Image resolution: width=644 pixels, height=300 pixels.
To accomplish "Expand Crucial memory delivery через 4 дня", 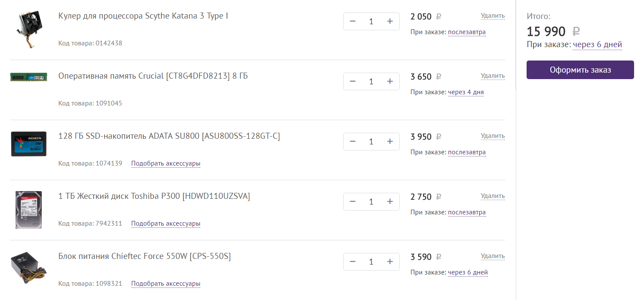I will coord(466,92).
